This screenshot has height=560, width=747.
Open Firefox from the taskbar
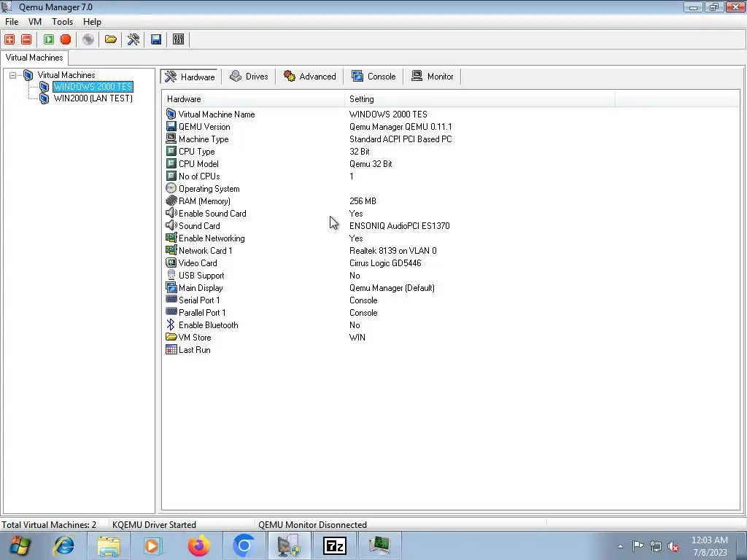click(x=199, y=545)
